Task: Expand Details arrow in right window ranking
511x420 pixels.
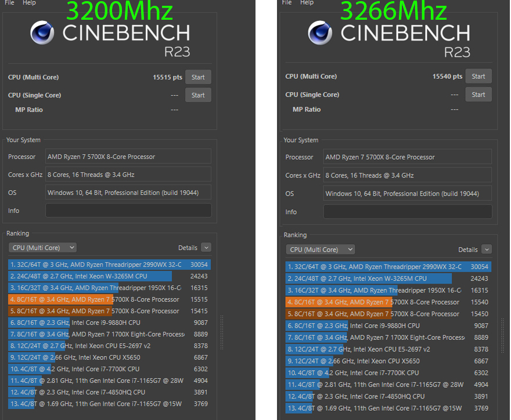Action: (487, 249)
